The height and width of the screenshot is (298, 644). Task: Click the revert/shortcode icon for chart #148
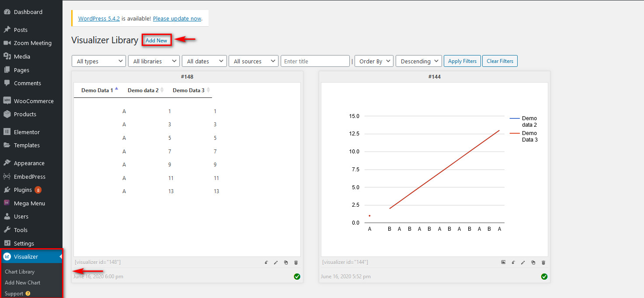coord(266,263)
